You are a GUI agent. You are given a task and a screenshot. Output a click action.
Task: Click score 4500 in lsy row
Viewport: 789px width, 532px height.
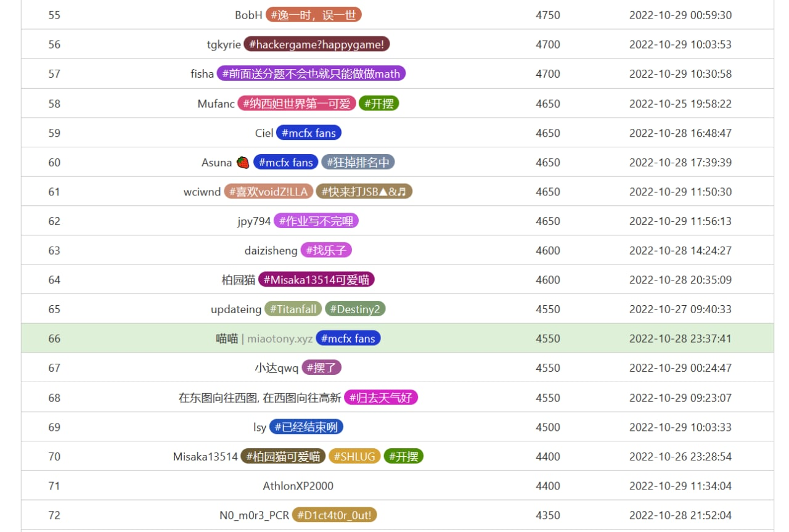548,427
